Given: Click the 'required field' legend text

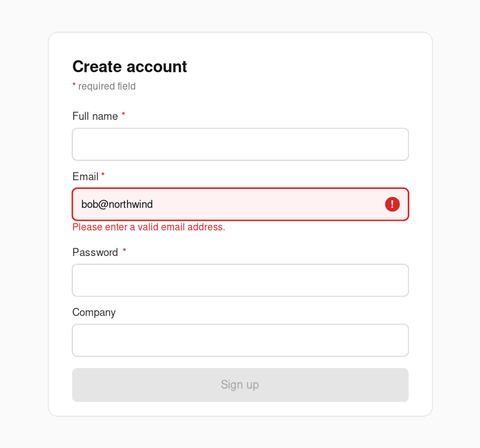Looking at the screenshot, I should click(107, 87).
